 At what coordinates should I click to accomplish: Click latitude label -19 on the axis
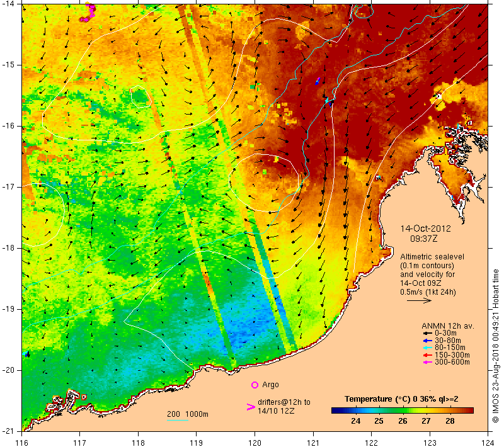8,309
